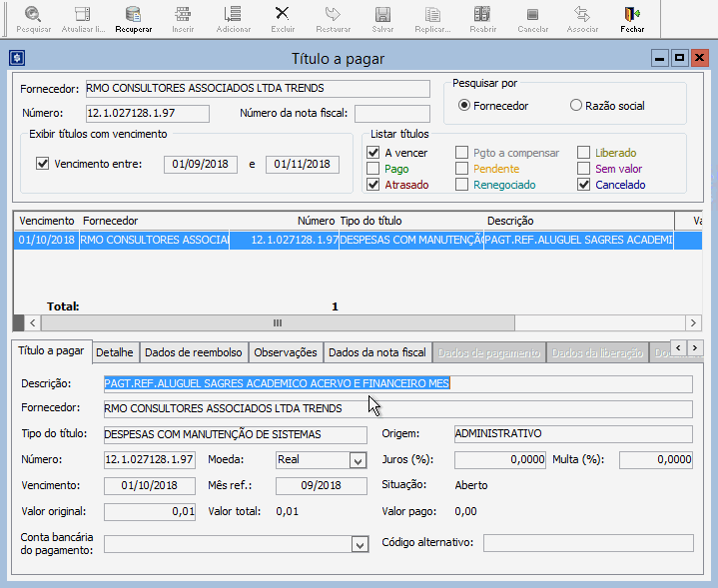Toggle the Cancelado checkbox
The width and height of the screenshot is (718, 588).
pyautogui.click(x=584, y=185)
